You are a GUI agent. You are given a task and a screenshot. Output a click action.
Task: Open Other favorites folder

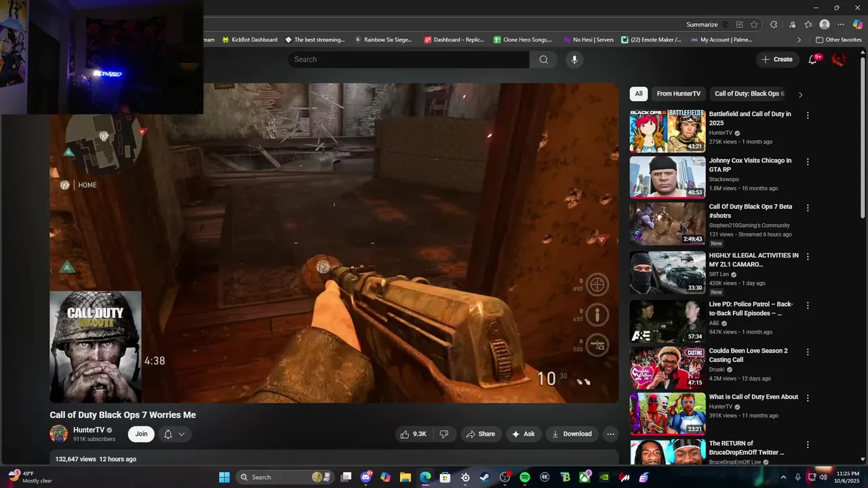coord(838,40)
